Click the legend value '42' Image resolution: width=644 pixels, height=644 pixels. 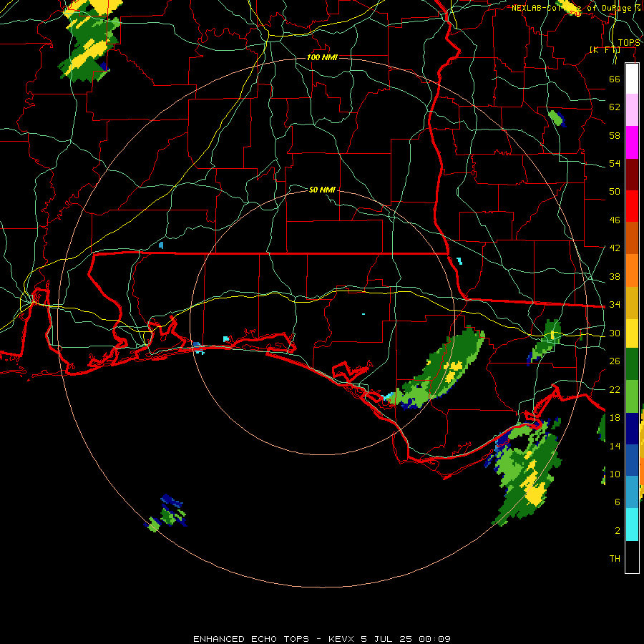(x=615, y=248)
